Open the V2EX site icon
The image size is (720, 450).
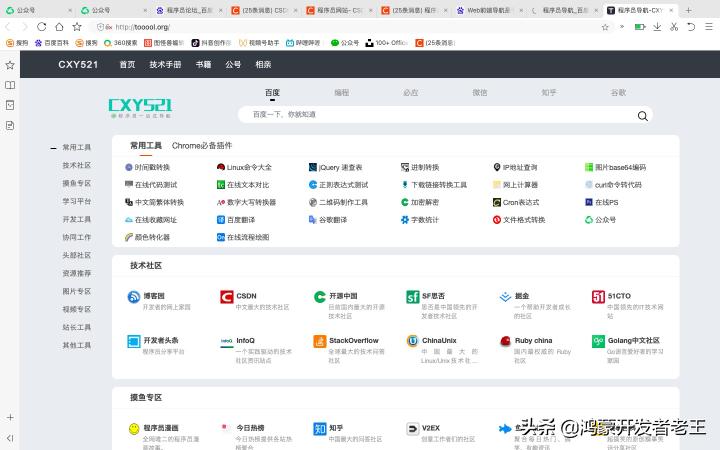pyautogui.click(x=412, y=428)
